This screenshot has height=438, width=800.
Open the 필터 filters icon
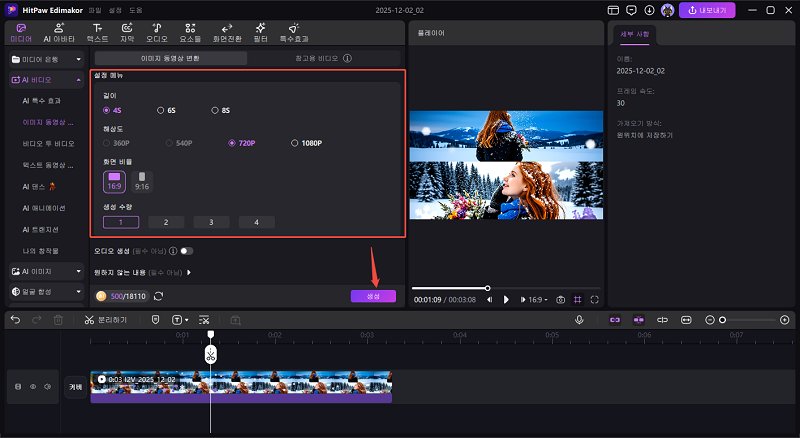click(x=260, y=32)
